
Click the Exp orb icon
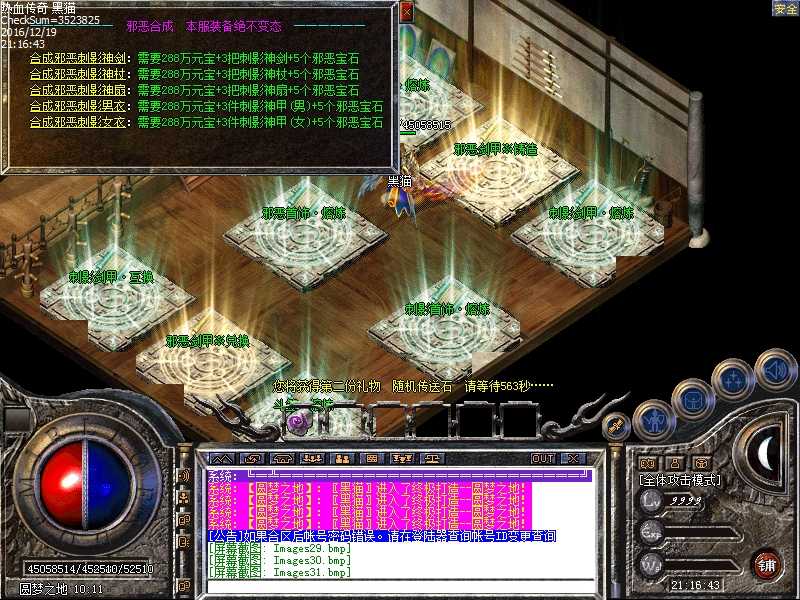pos(652,533)
